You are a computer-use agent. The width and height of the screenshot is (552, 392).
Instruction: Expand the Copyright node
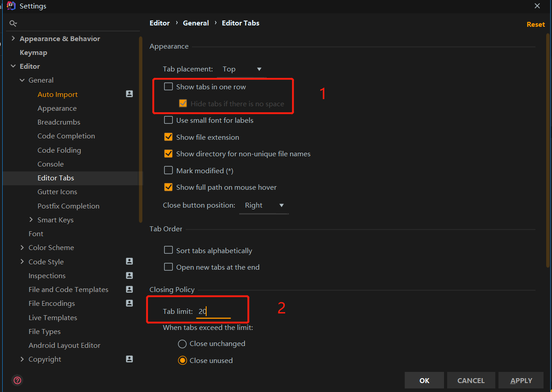click(x=22, y=359)
